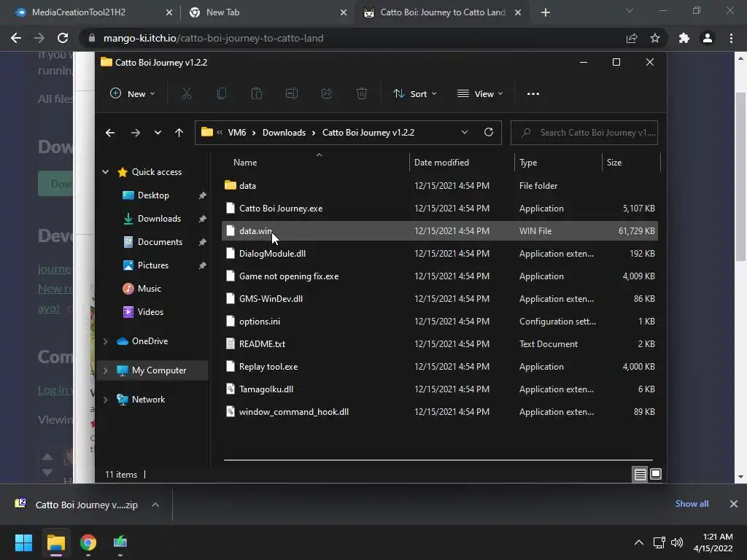Click VM6 in breadcrumb path
The image size is (747, 560).
coord(237,133)
